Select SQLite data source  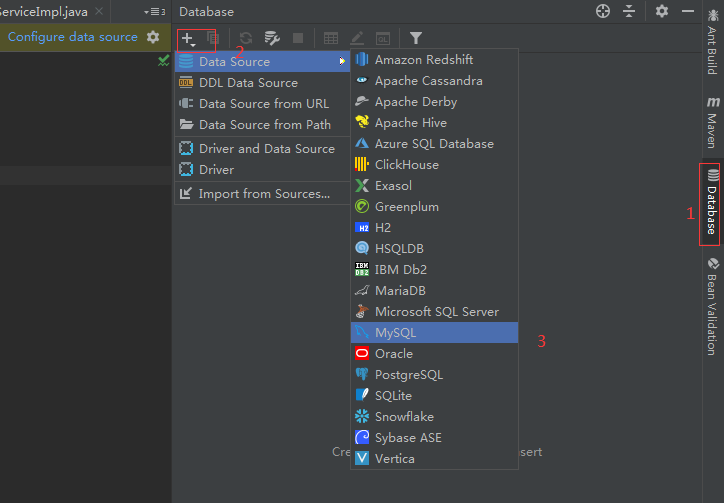click(434, 396)
